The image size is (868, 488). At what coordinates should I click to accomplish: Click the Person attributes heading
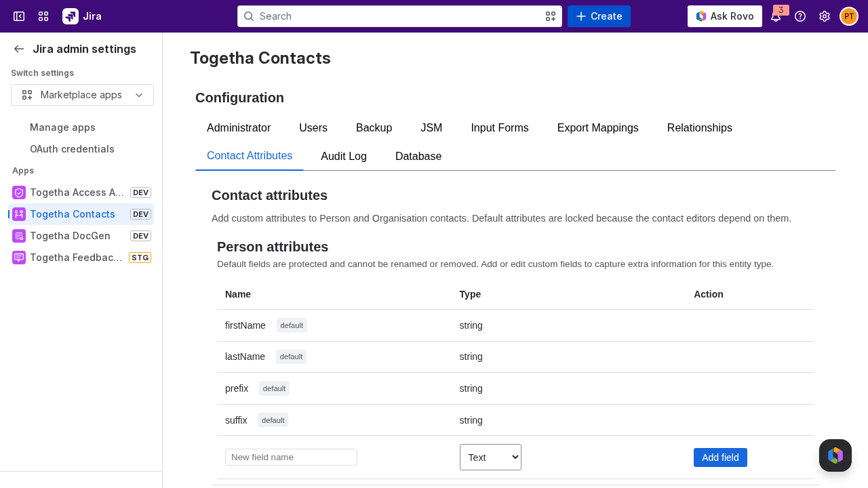point(273,247)
